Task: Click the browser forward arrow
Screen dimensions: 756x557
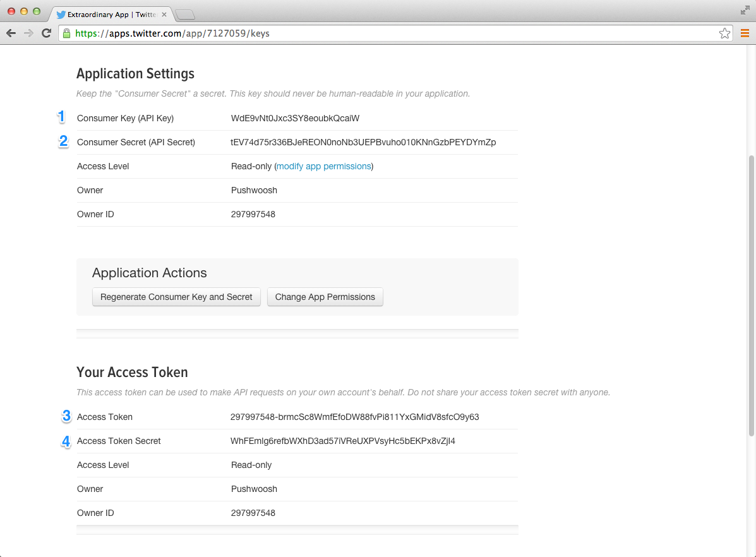Action: click(x=28, y=33)
